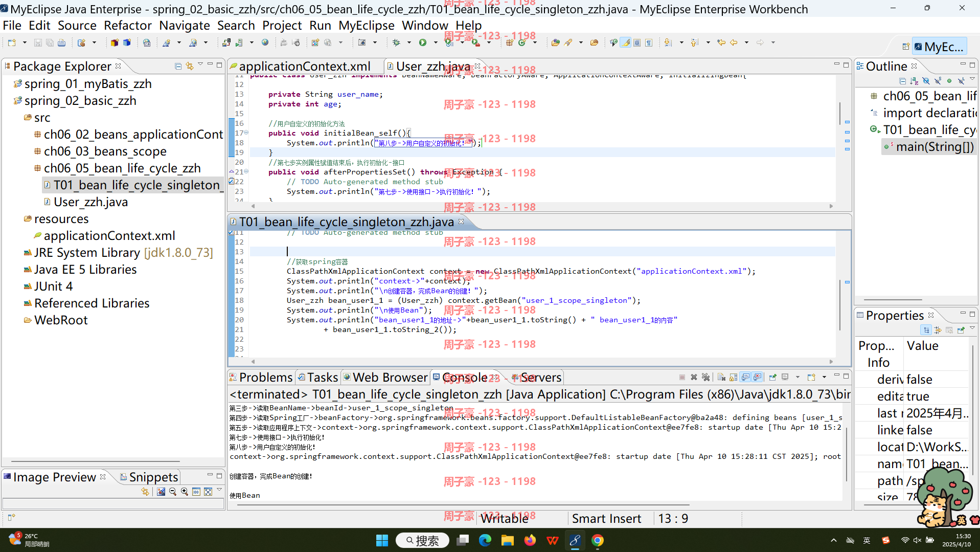Image resolution: width=980 pixels, height=552 pixels.
Task: Collapse afterPropertiesSet method fold marker
Action: coord(246,172)
